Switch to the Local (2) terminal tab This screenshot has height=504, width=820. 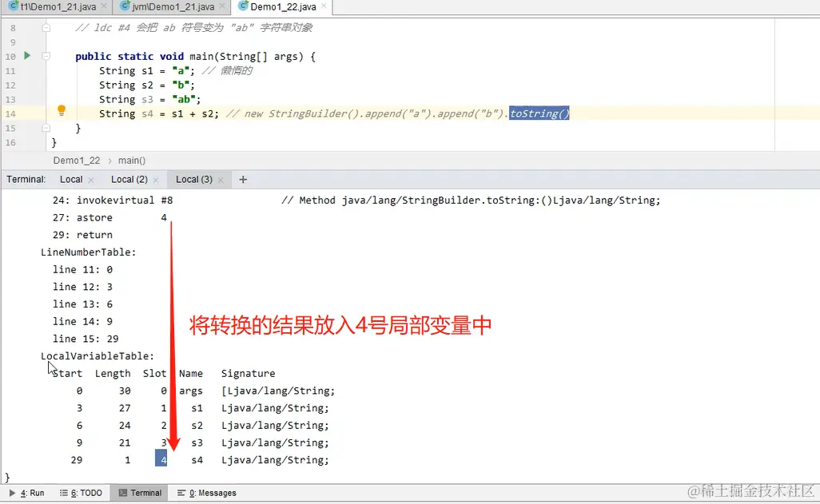click(x=130, y=180)
